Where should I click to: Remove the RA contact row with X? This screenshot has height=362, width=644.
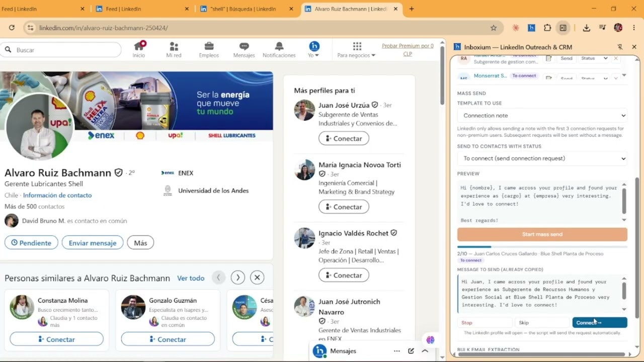coord(616,58)
